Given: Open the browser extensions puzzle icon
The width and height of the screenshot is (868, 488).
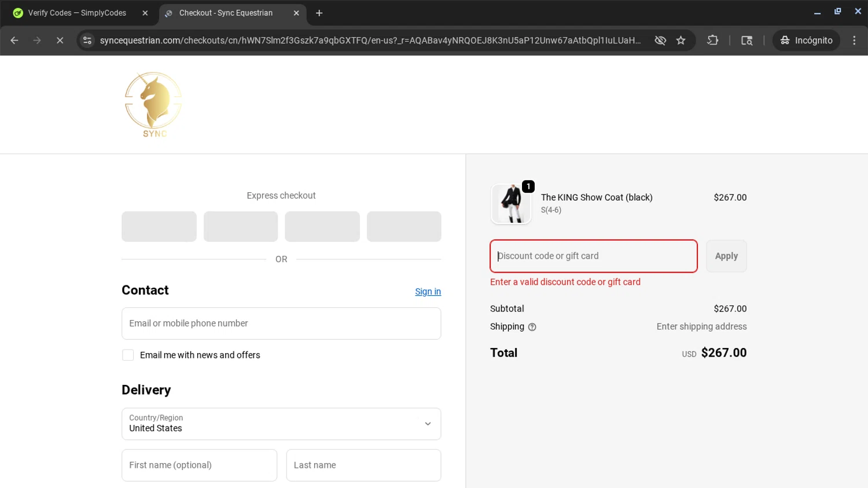Looking at the screenshot, I should click(x=712, y=41).
